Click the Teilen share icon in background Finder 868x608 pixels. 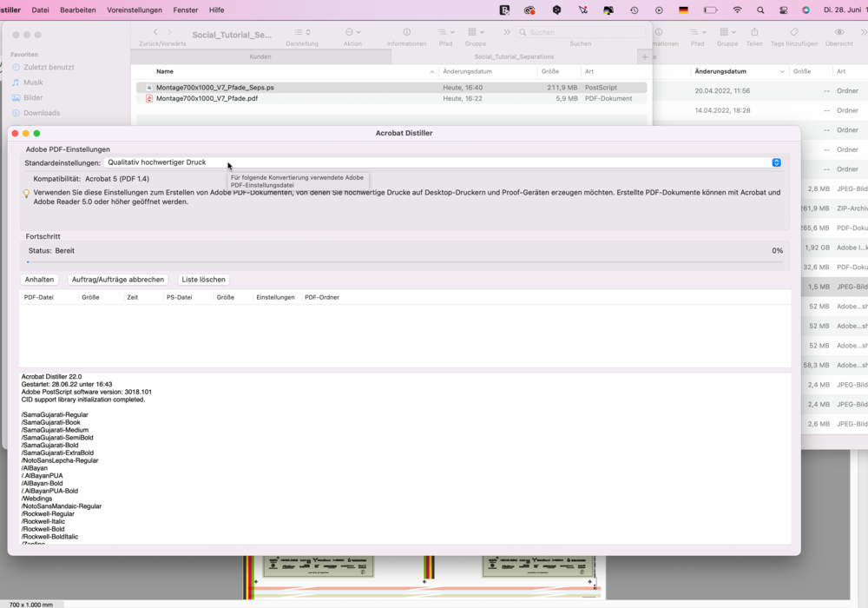754,32
